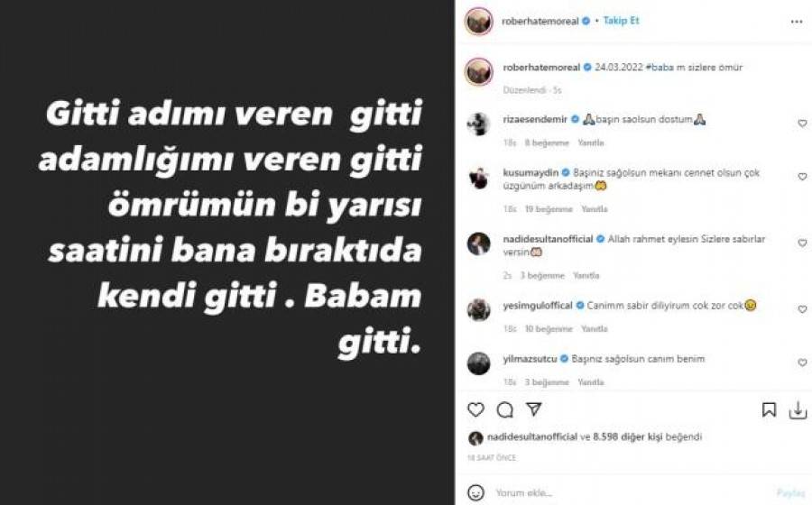Like the post with heart icon

[x=475, y=409]
